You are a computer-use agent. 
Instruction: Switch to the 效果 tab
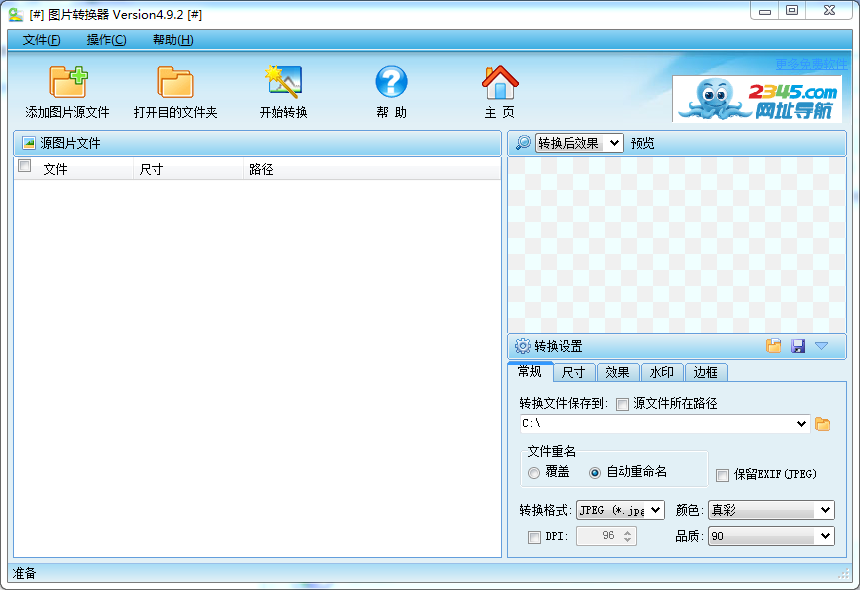618,372
